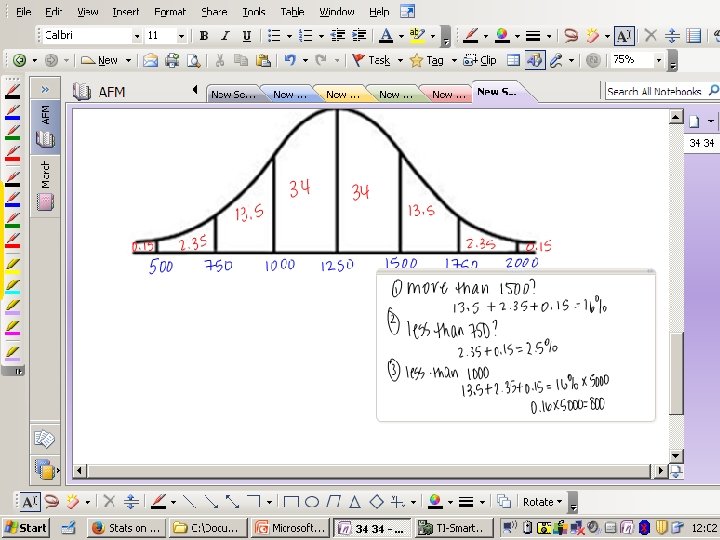Image resolution: width=720 pixels, height=540 pixels.
Task: Select the ellipse shape in drawing toolbar
Action: coord(312,502)
